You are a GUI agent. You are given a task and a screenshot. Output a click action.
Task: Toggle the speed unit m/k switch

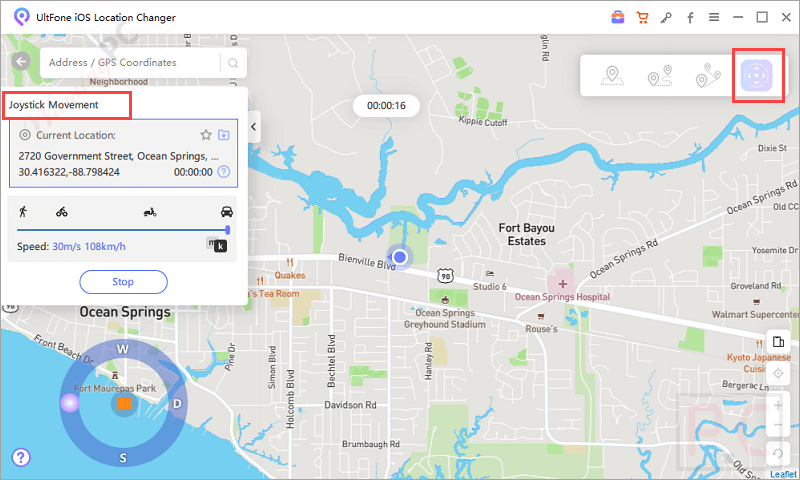217,245
